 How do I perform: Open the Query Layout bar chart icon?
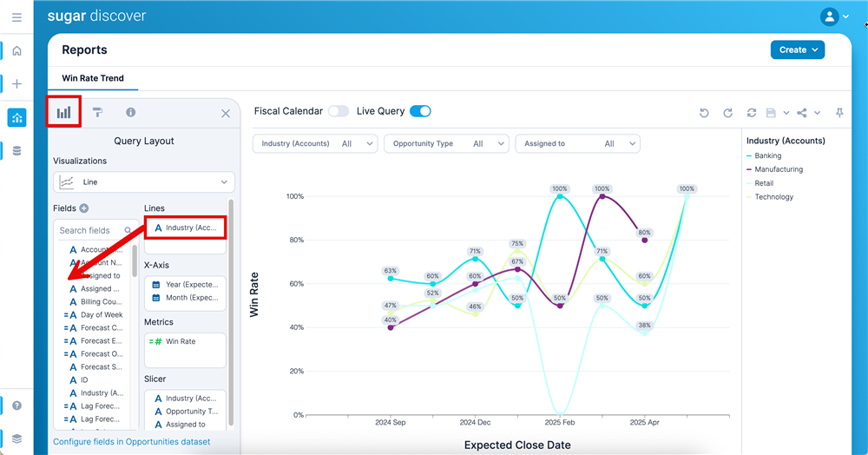[63, 112]
